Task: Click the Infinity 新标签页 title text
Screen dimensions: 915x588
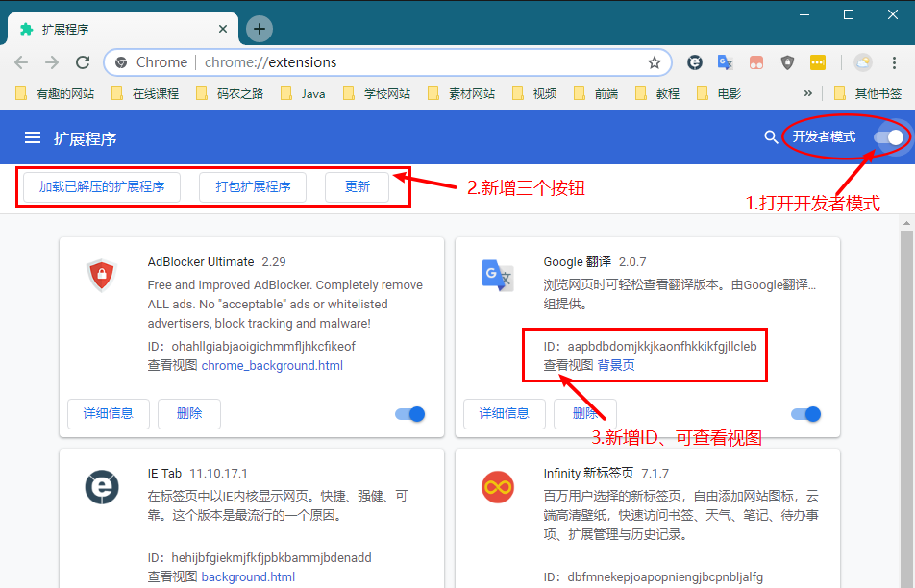Action: pos(588,473)
